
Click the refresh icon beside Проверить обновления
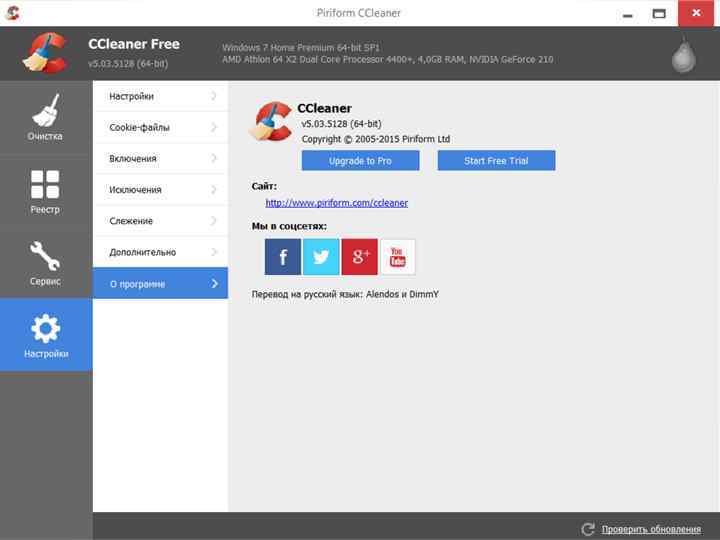[x=588, y=529]
